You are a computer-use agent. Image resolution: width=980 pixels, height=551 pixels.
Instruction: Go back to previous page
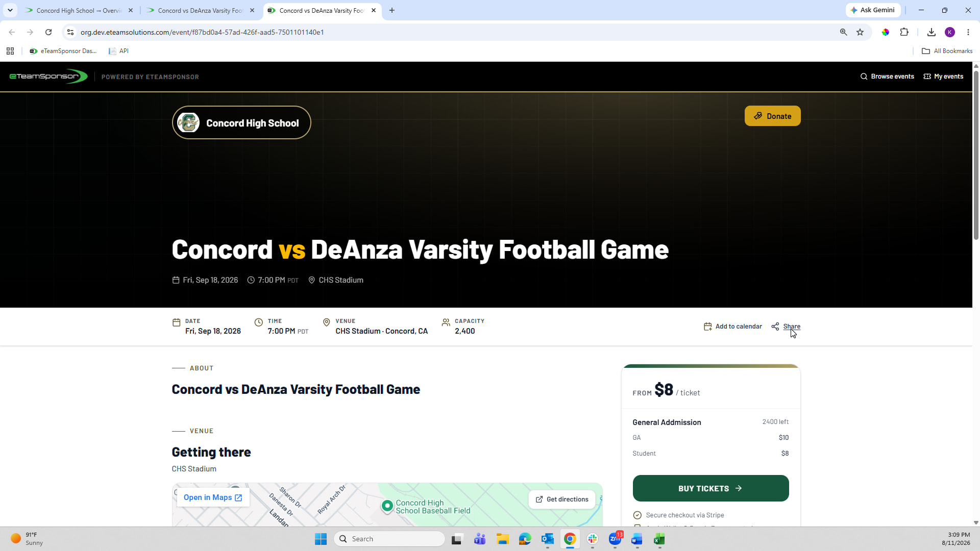pyautogui.click(x=12, y=32)
